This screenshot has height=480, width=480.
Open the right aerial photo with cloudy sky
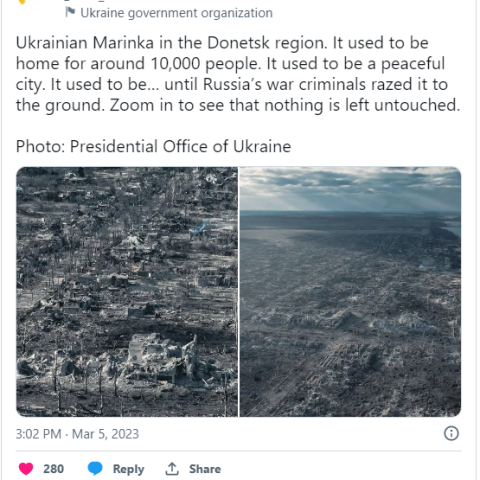tap(350, 292)
